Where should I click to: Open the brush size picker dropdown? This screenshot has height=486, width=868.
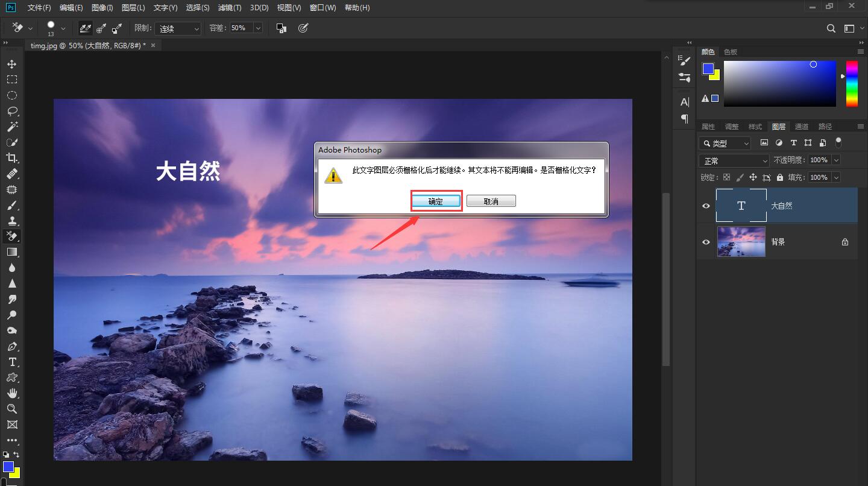click(x=63, y=28)
